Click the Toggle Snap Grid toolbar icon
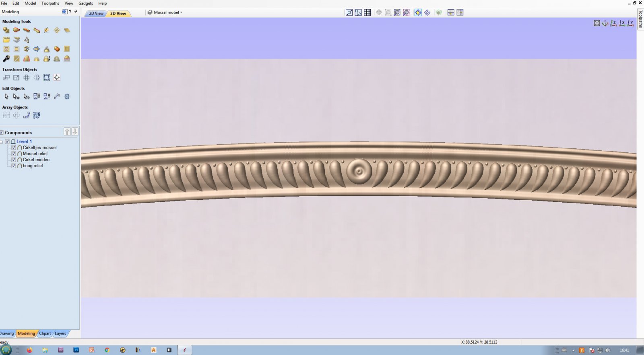This screenshot has width=644, height=355. point(367,12)
